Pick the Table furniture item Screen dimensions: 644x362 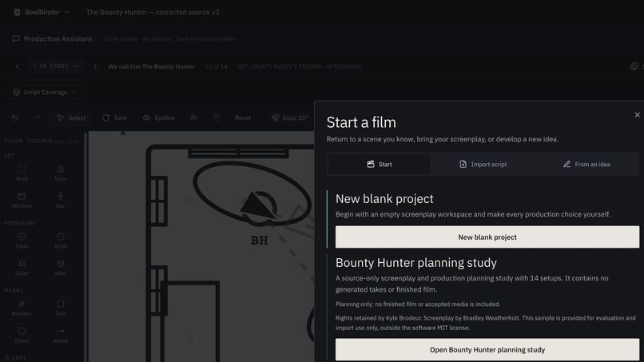pyautogui.click(x=22, y=241)
